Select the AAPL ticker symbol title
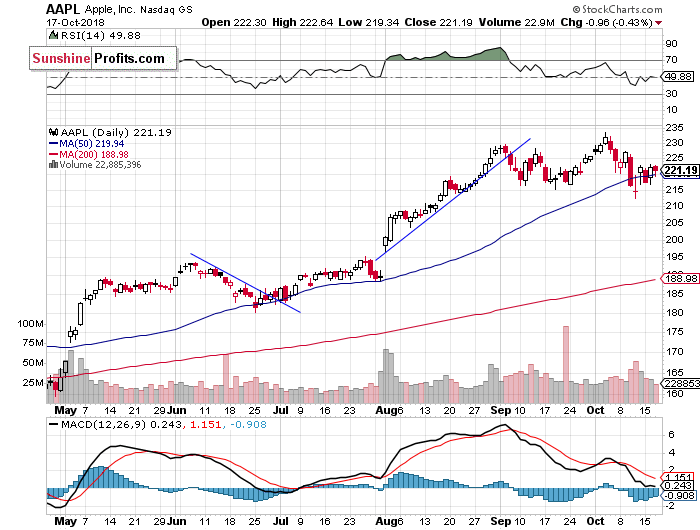 coord(63,9)
